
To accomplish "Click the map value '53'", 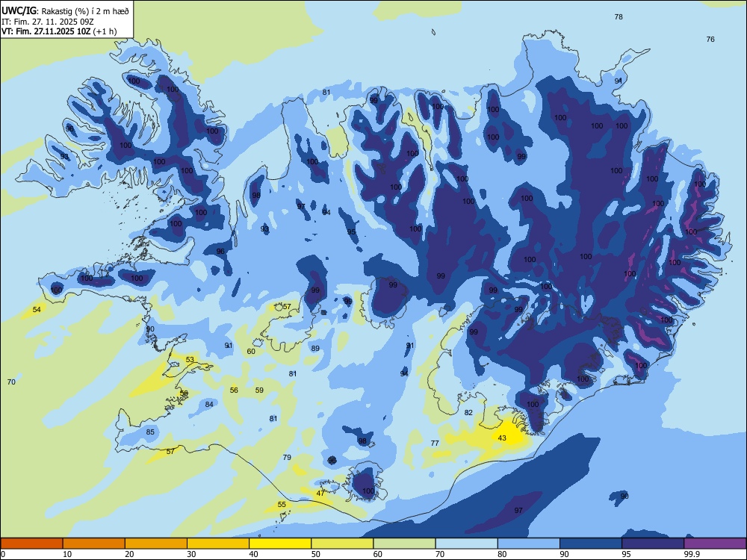I will tap(190, 359).
